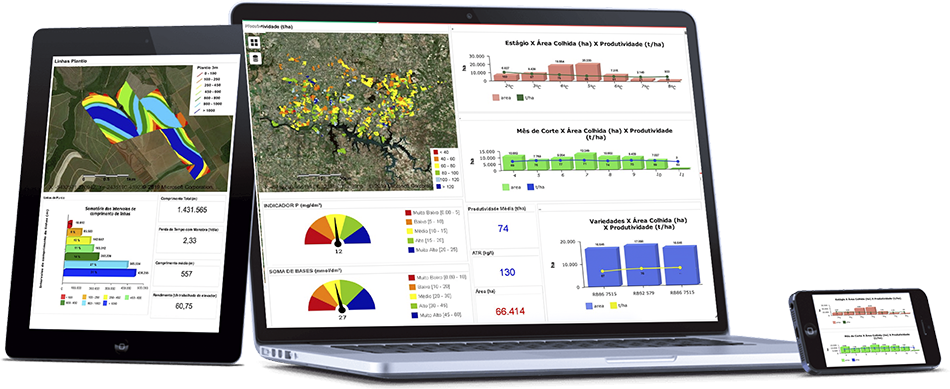Open the grid layout icon on laptop map
The image size is (950, 389).
pos(254,43)
